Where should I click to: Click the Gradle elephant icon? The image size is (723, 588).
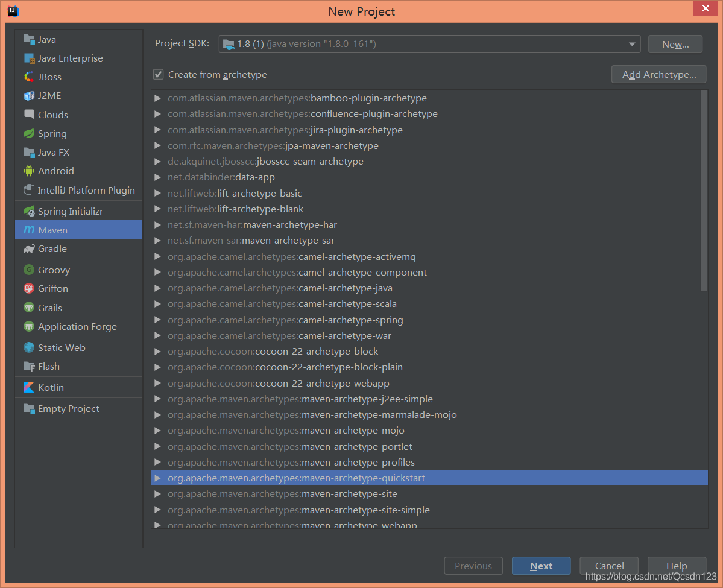click(29, 249)
